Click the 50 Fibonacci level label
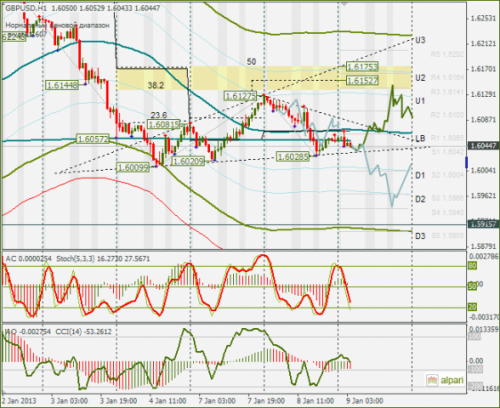 click(x=251, y=62)
